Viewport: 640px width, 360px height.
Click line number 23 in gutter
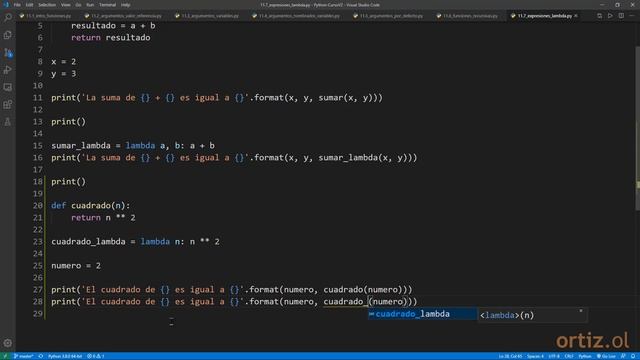[x=38, y=242]
